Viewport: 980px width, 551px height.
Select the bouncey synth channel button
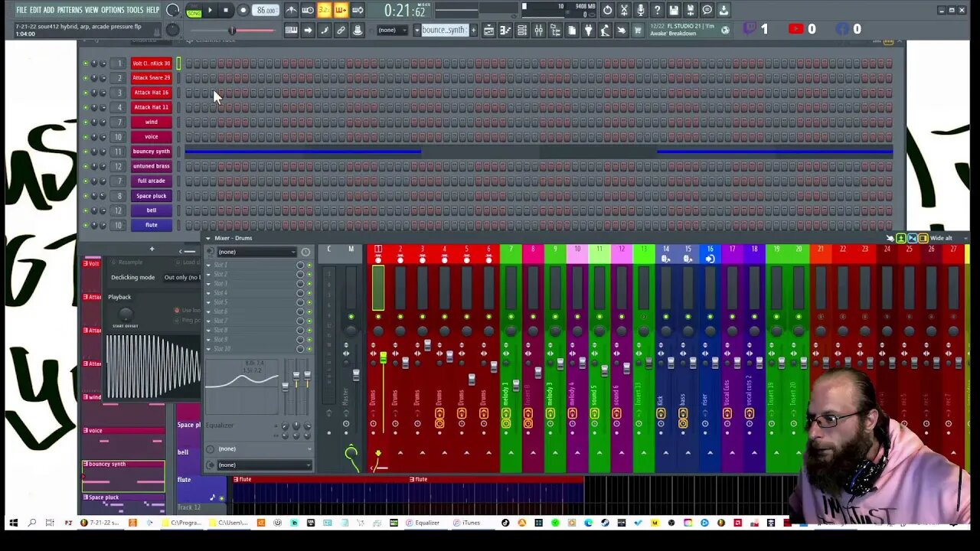[x=151, y=152]
